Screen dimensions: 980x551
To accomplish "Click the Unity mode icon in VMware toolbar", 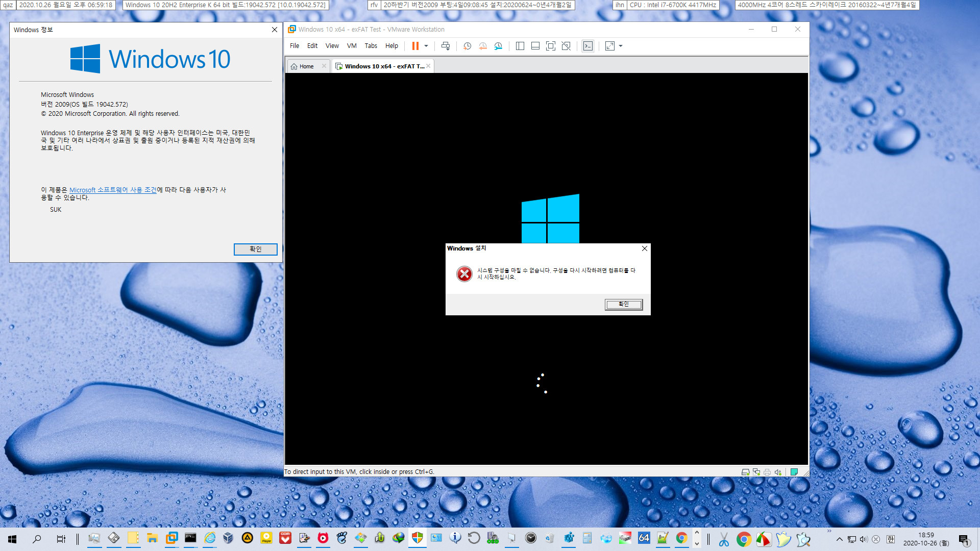I will [566, 46].
